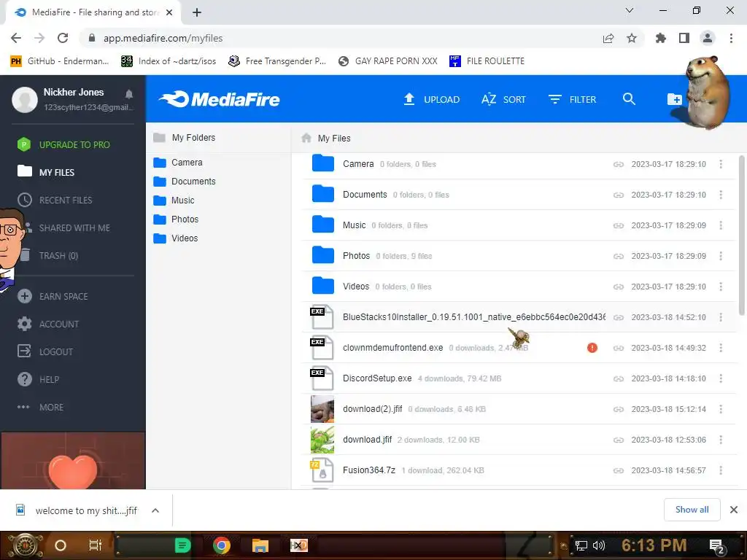The height and width of the screenshot is (560, 747).
Task: Open the Filter option
Action: (572, 99)
